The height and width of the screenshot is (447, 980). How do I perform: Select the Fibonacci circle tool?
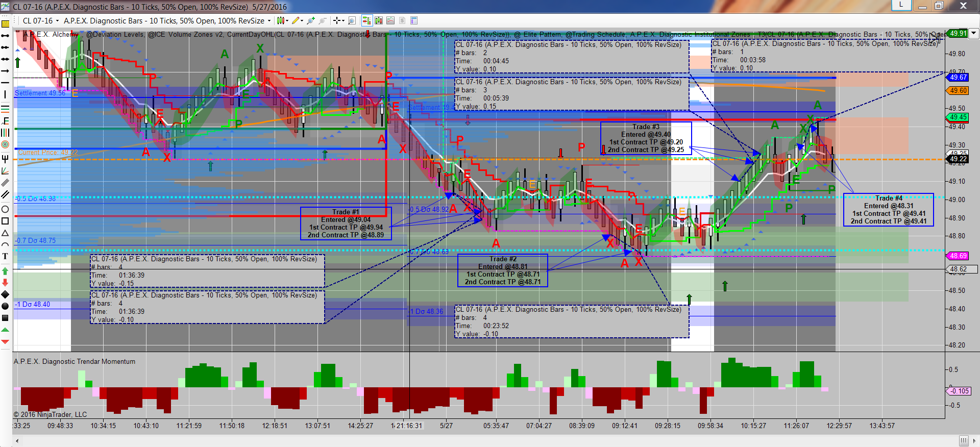click(5, 144)
